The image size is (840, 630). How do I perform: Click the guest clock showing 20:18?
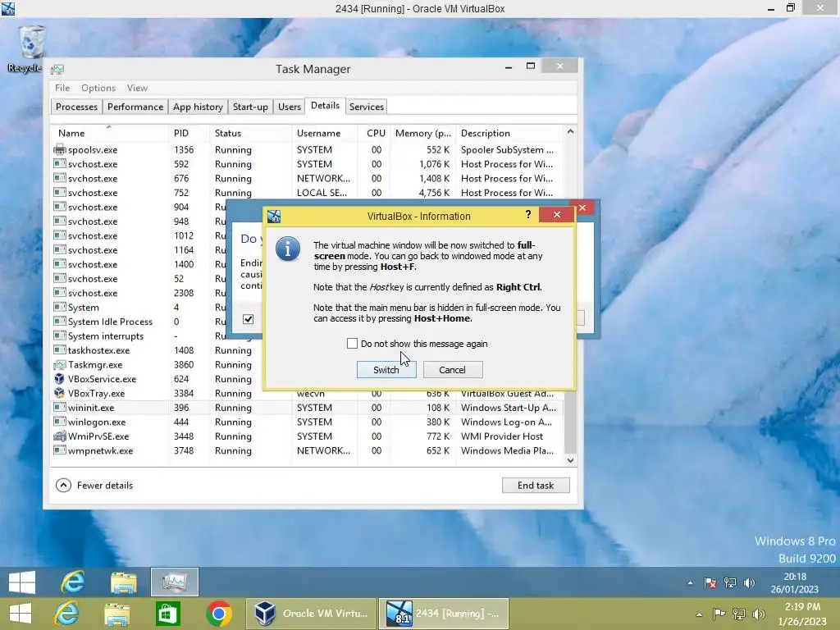[x=794, y=583]
